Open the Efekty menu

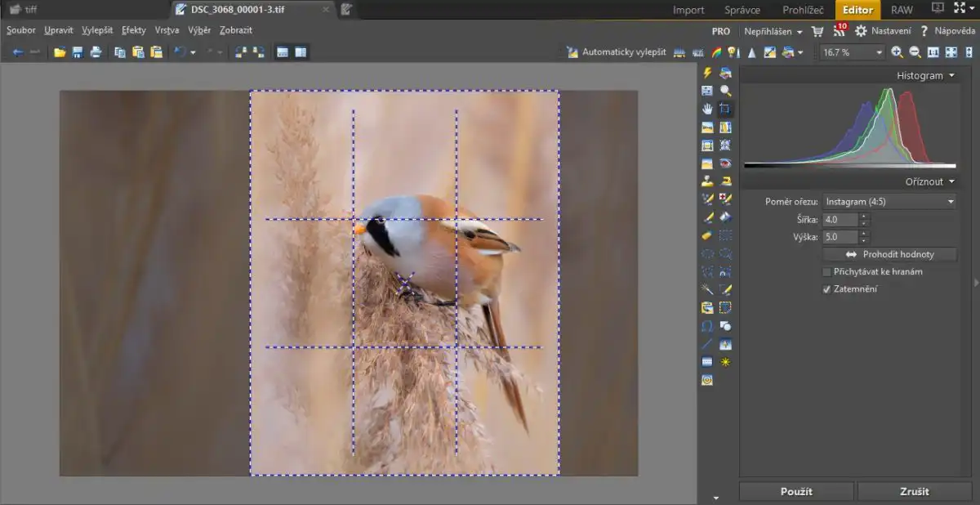(x=134, y=30)
